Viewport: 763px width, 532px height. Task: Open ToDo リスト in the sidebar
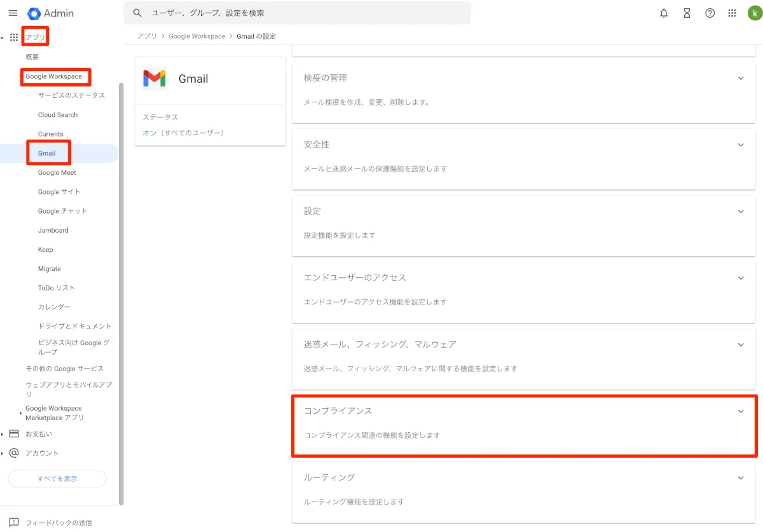pos(57,288)
